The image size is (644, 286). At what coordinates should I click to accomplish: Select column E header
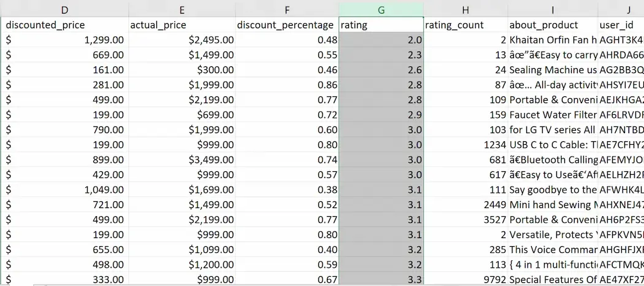[x=182, y=9]
